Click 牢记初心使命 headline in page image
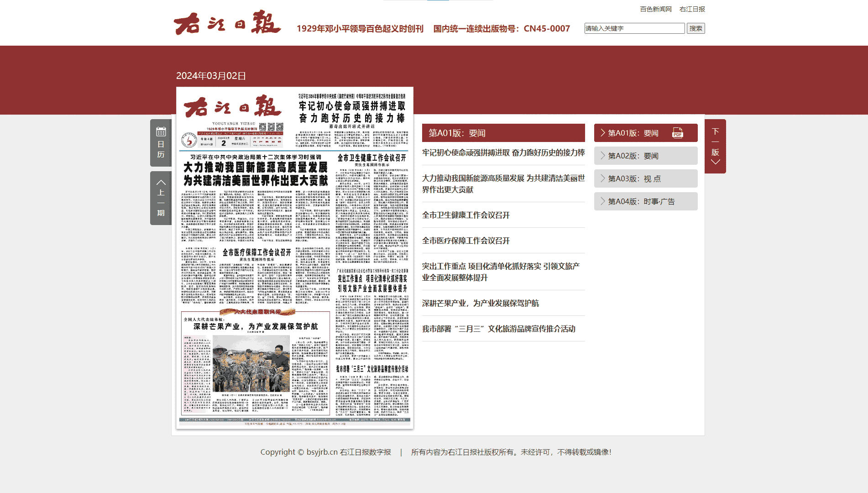 click(352, 112)
